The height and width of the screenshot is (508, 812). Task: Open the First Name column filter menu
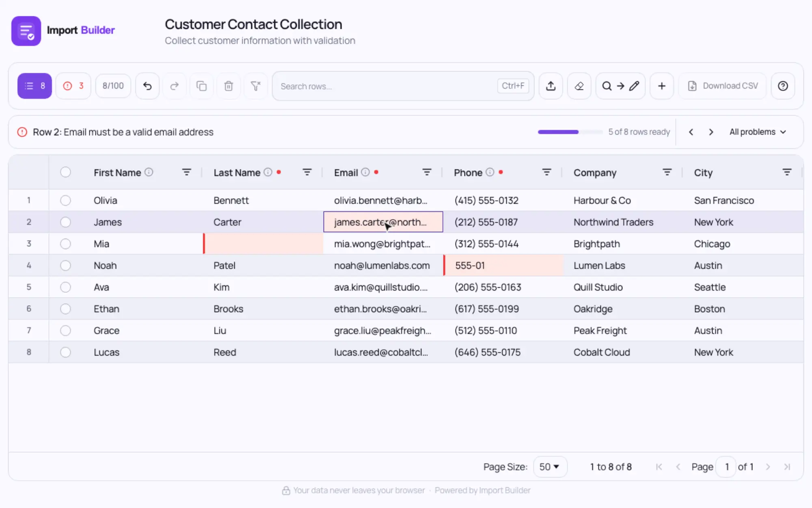pyautogui.click(x=186, y=172)
